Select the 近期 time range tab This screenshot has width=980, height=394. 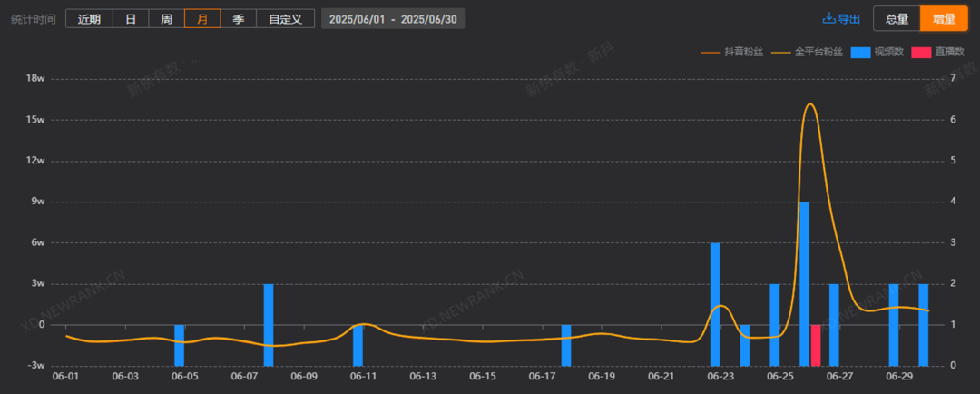89,19
